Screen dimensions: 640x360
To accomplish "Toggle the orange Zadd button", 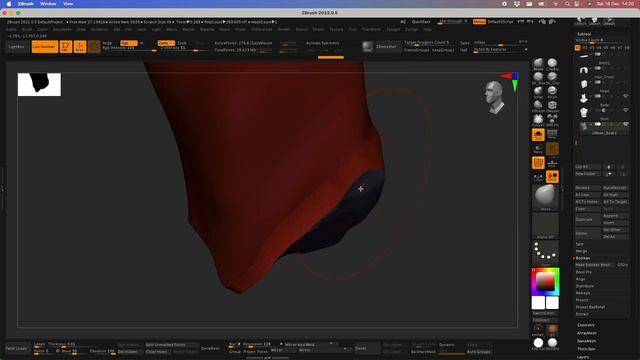I will click(x=166, y=43).
